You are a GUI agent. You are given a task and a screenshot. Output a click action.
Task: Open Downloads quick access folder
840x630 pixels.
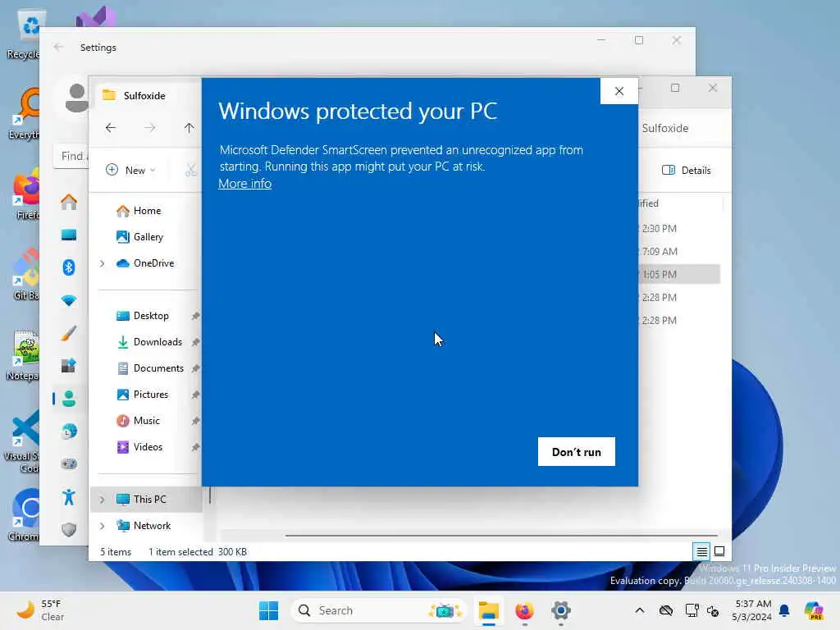tap(157, 342)
